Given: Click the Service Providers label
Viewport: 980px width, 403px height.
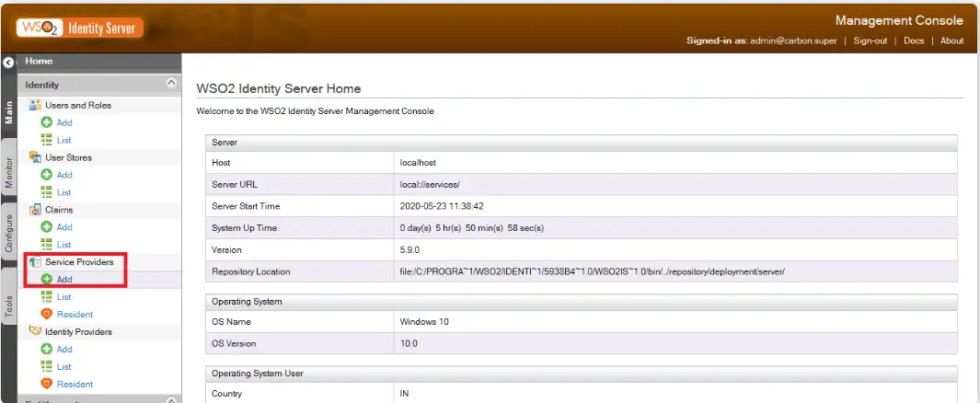Looking at the screenshot, I should [x=79, y=262].
